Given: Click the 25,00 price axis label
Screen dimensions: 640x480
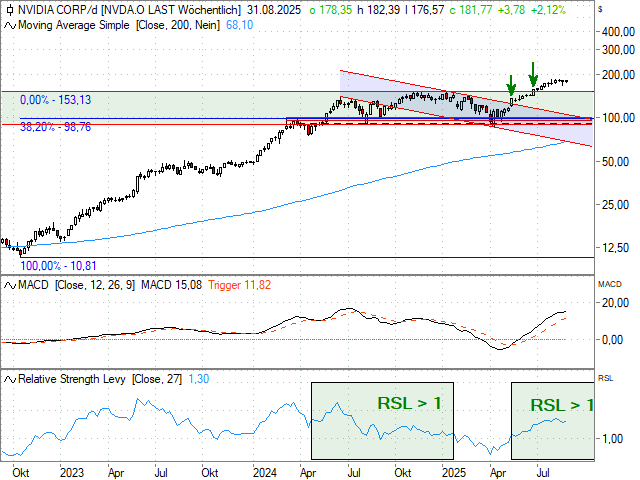Looking at the screenshot, I should (x=615, y=205).
